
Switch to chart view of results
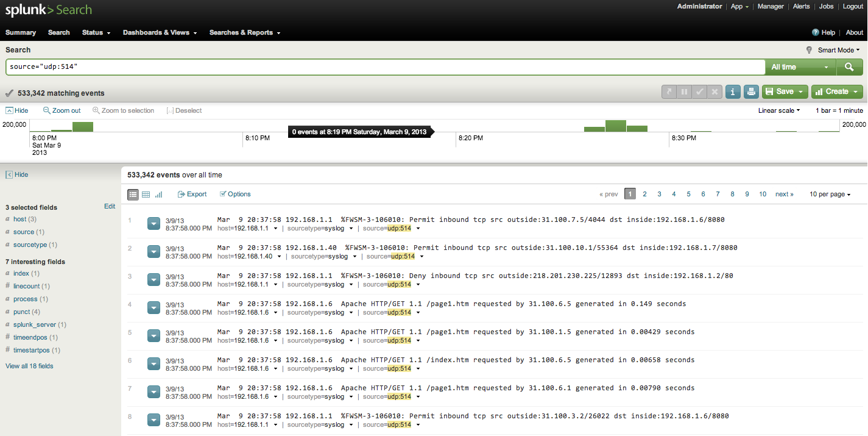click(x=158, y=194)
